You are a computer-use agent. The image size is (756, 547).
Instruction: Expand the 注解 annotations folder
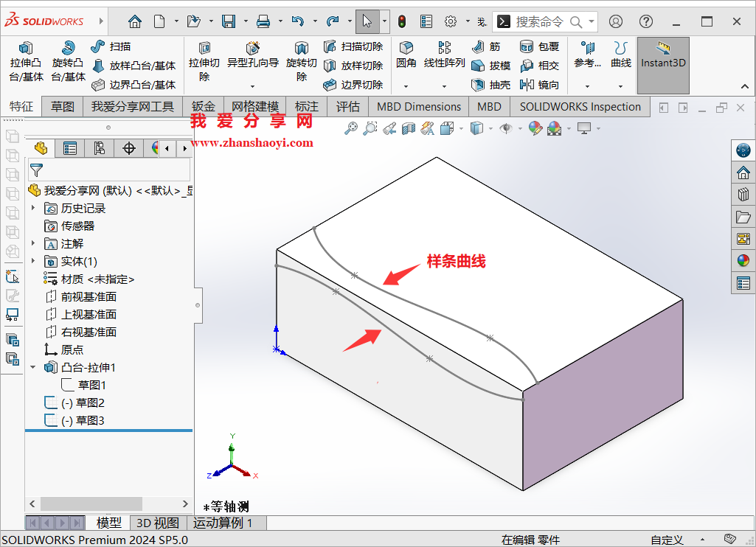(x=33, y=243)
